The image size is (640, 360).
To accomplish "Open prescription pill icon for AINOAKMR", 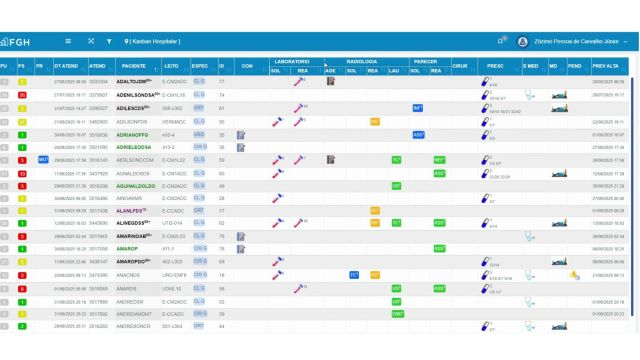I will [x=484, y=198].
